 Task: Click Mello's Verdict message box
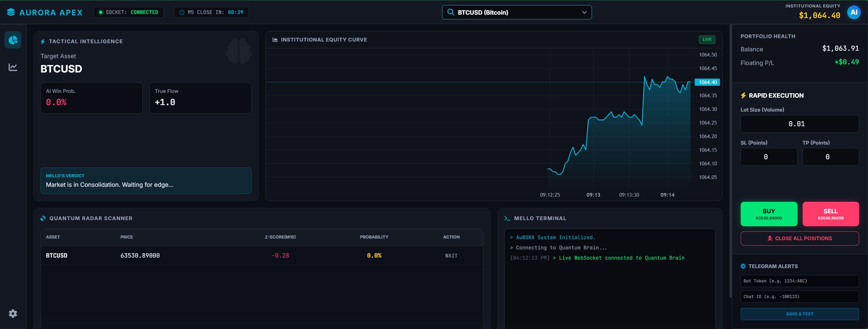click(x=146, y=181)
